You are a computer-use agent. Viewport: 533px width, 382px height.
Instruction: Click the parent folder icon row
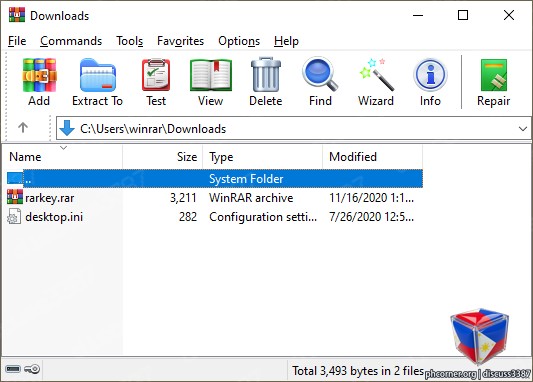(x=215, y=178)
